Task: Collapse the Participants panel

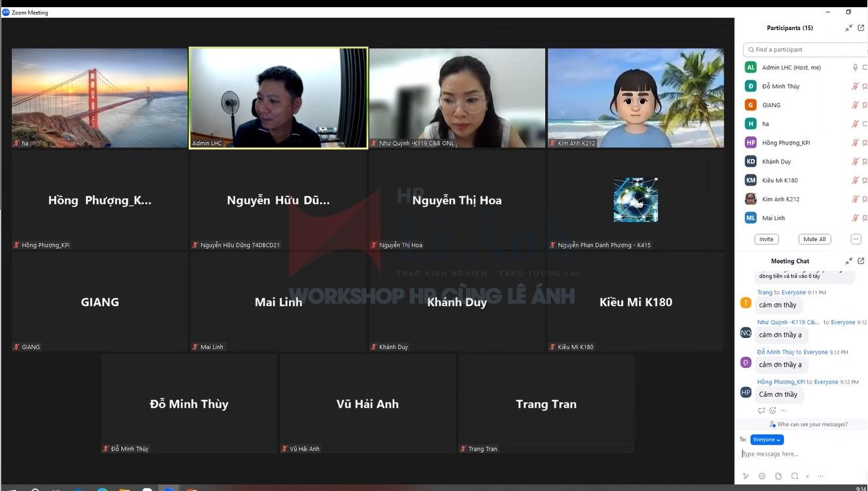Action: click(x=848, y=28)
